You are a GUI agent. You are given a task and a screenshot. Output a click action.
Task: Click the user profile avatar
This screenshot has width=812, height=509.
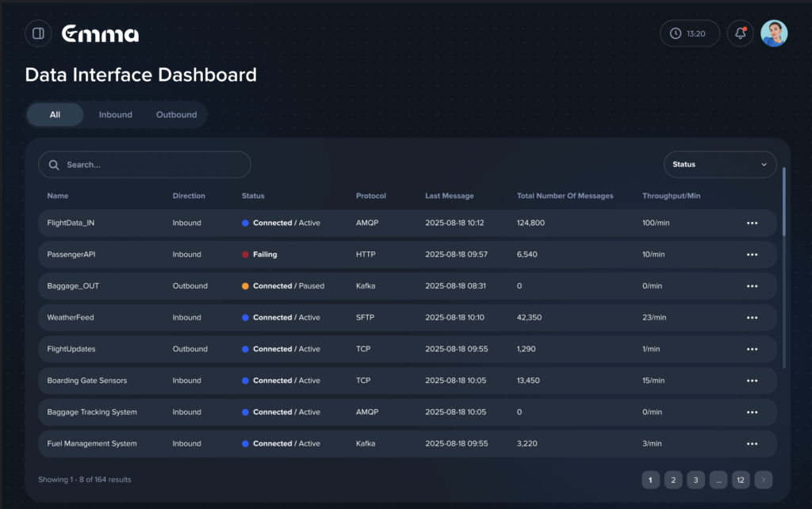pos(774,33)
